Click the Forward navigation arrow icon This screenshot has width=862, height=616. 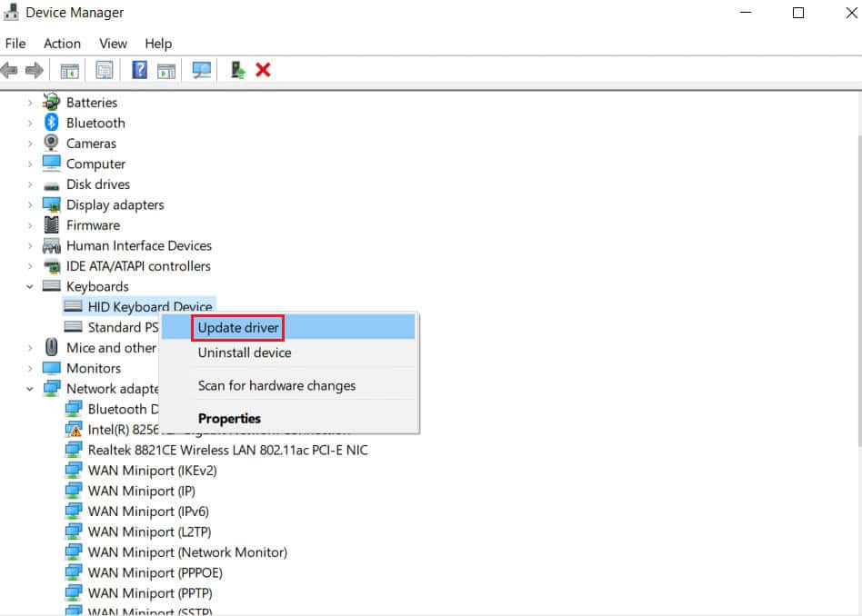35,70
